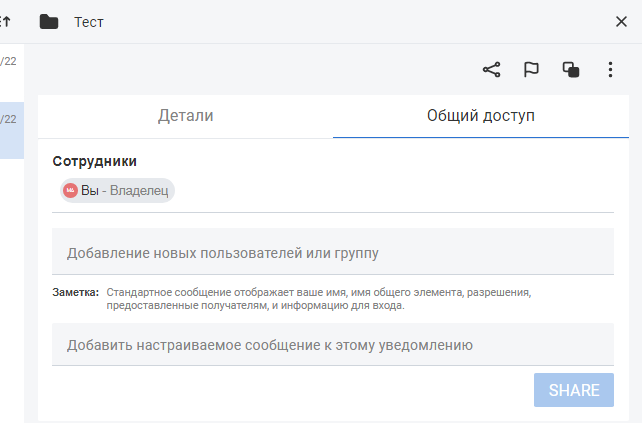Focus the Добавление новых пользователей field
The image size is (642, 423).
click(332, 253)
